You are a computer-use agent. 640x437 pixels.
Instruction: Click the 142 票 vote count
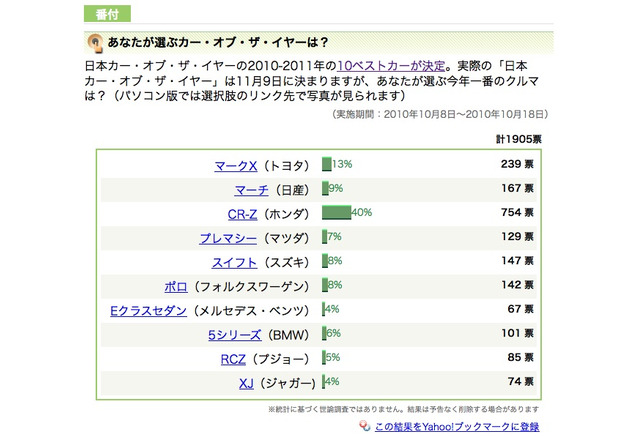tap(517, 285)
